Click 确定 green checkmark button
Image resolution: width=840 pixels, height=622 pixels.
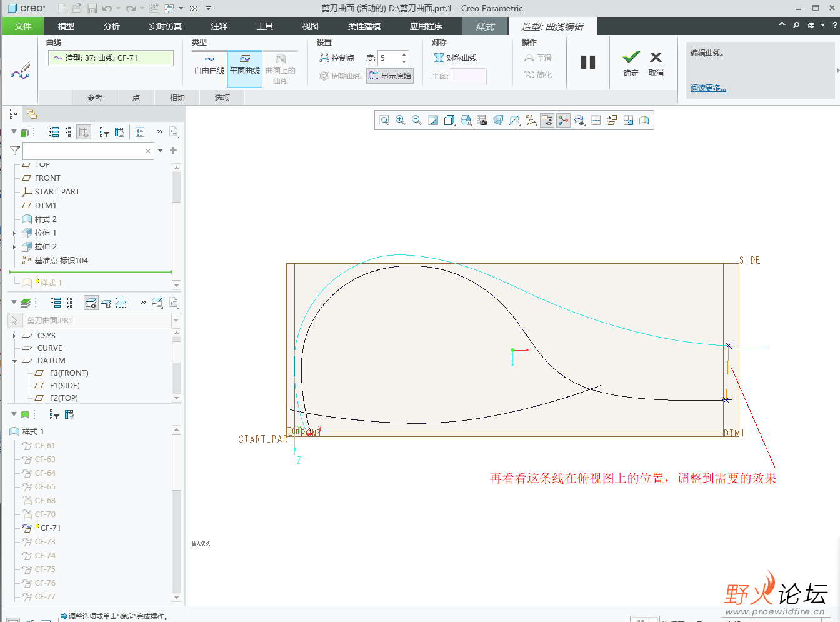(631, 64)
